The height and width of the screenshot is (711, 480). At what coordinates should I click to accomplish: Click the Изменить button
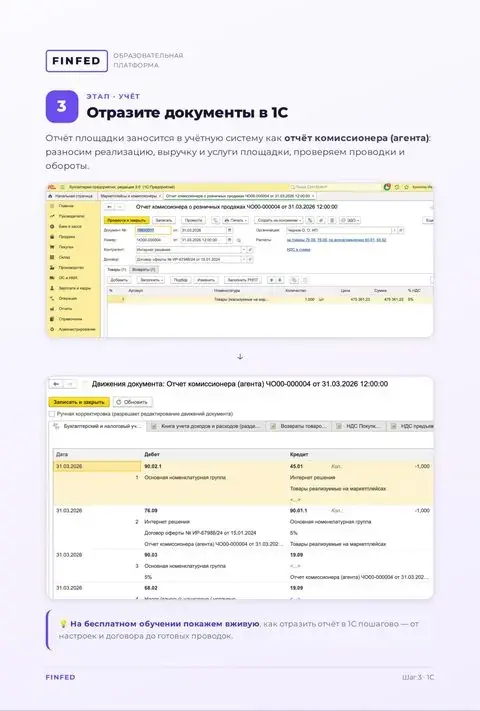(x=206, y=280)
